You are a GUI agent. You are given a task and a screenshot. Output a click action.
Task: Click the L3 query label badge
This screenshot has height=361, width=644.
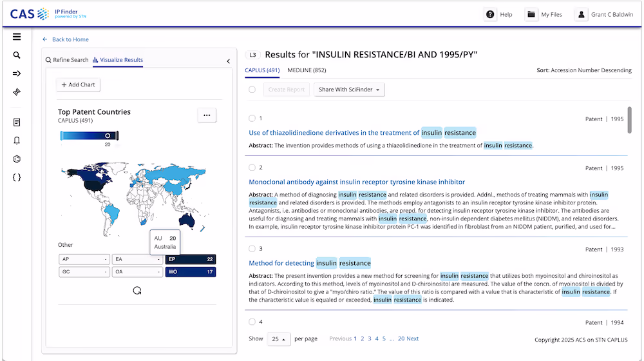coord(253,55)
